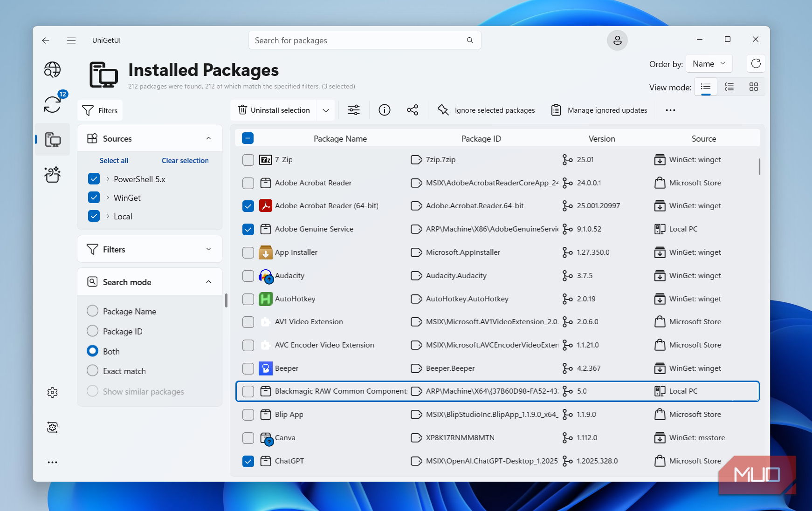Image resolution: width=812 pixels, height=511 pixels.
Task: Open Manage ignored updates
Action: coord(599,110)
